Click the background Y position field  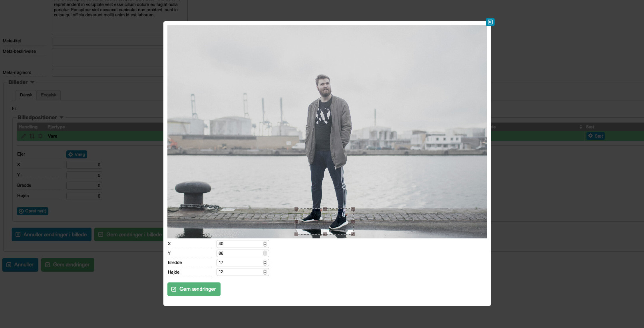click(84, 175)
